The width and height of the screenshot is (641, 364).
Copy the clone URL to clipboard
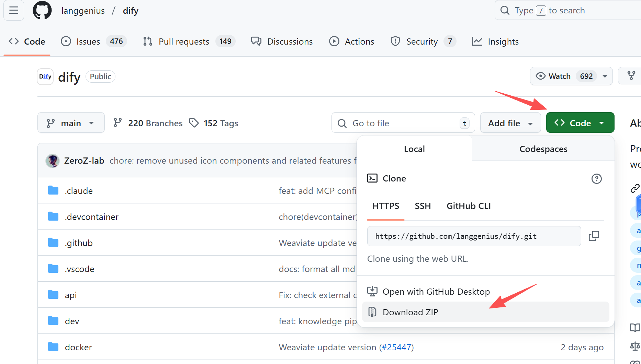[x=594, y=236]
